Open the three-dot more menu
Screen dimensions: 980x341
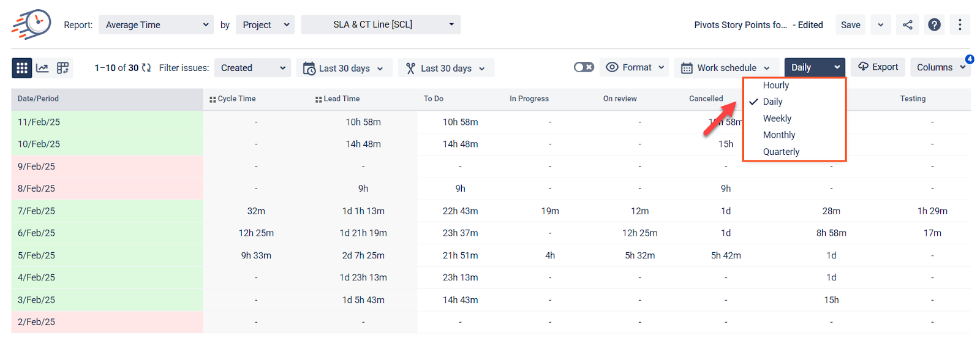(960, 25)
